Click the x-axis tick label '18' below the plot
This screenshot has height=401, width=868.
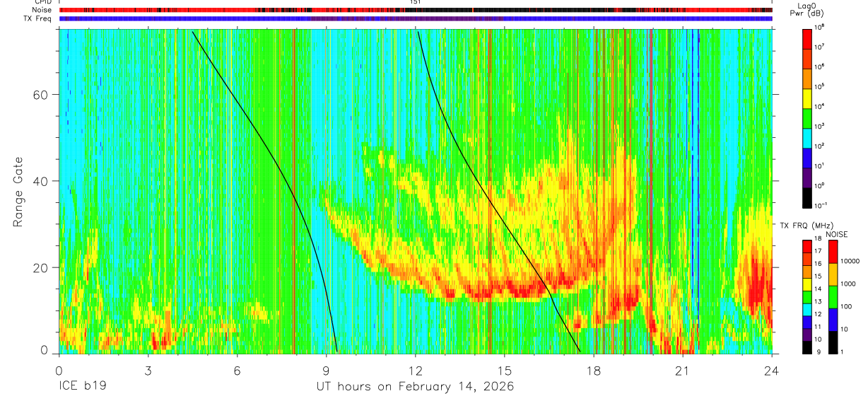[x=594, y=371]
